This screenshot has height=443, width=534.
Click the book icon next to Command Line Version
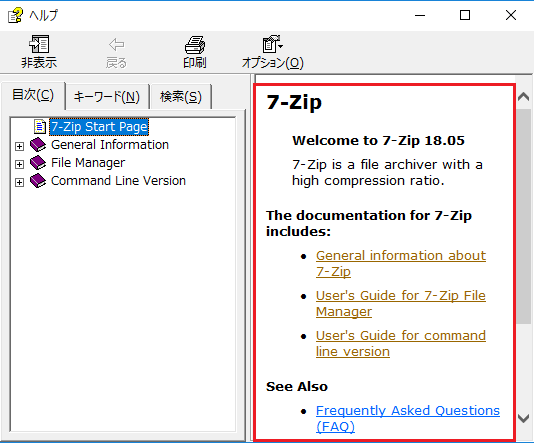(x=38, y=181)
